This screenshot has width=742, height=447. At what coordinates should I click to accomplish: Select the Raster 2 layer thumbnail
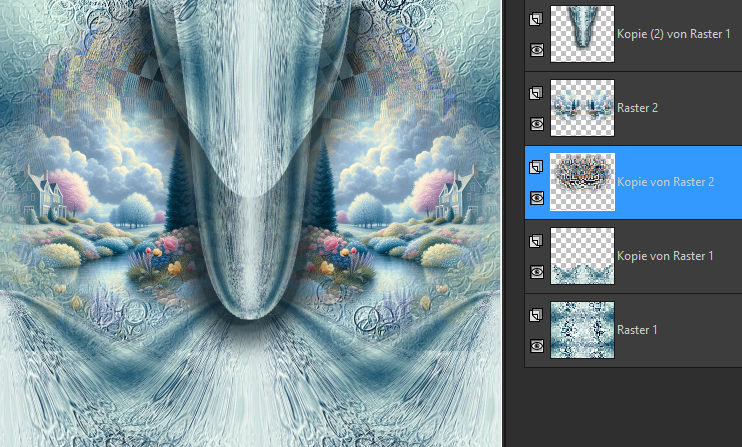click(583, 108)
